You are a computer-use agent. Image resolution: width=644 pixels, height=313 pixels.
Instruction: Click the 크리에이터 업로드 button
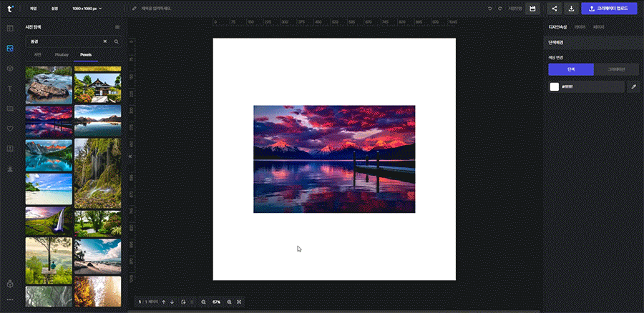coord(609,9)
